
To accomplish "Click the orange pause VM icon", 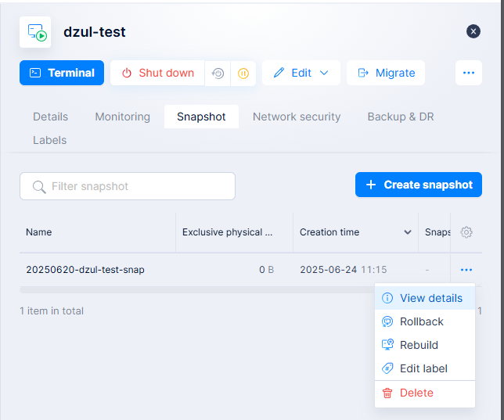I will [x=243, y=73].
